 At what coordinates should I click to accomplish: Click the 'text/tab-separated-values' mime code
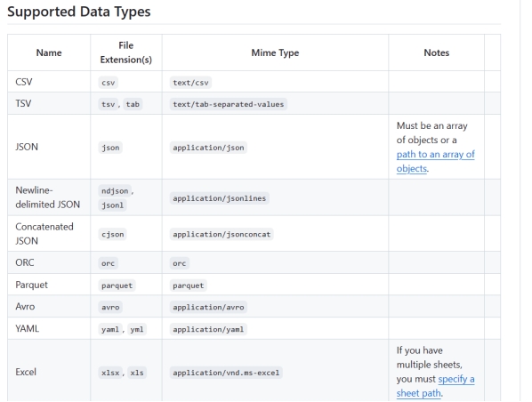(x=229, y=104)
